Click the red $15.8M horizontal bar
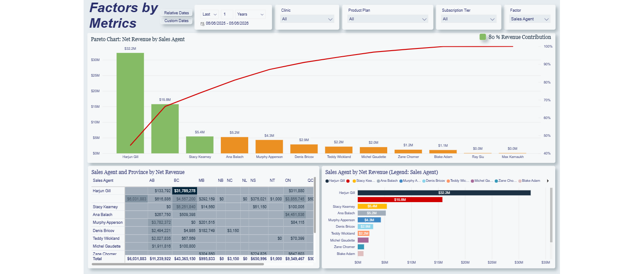Screen dimensions: 644x274 [400, 200]
